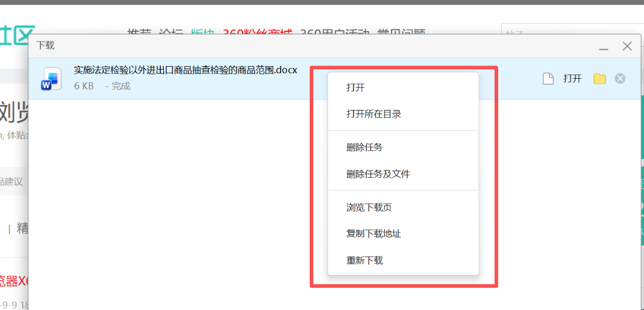
Task: Open 浏览下载页 from context menu
Action: tap(403, 207)
